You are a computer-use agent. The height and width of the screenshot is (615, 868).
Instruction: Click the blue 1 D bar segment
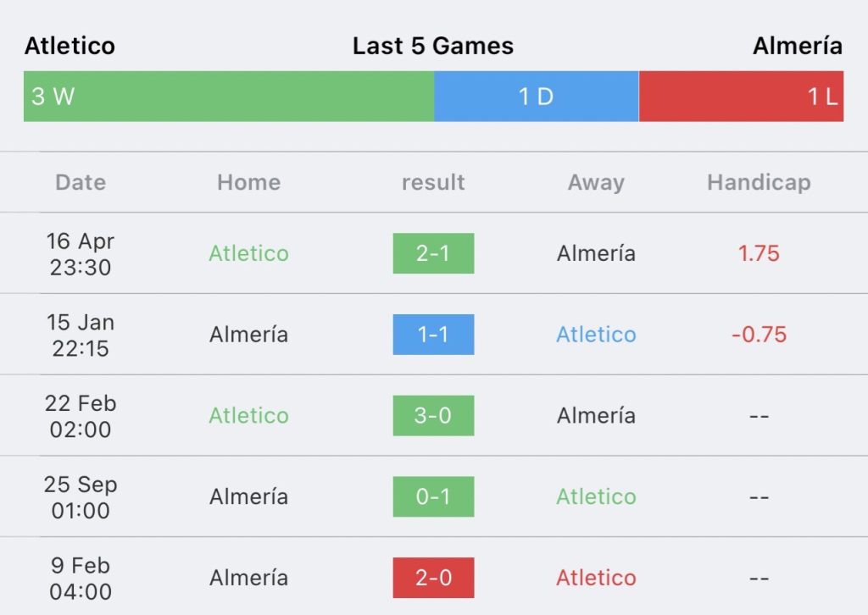(x=537, y=97)
